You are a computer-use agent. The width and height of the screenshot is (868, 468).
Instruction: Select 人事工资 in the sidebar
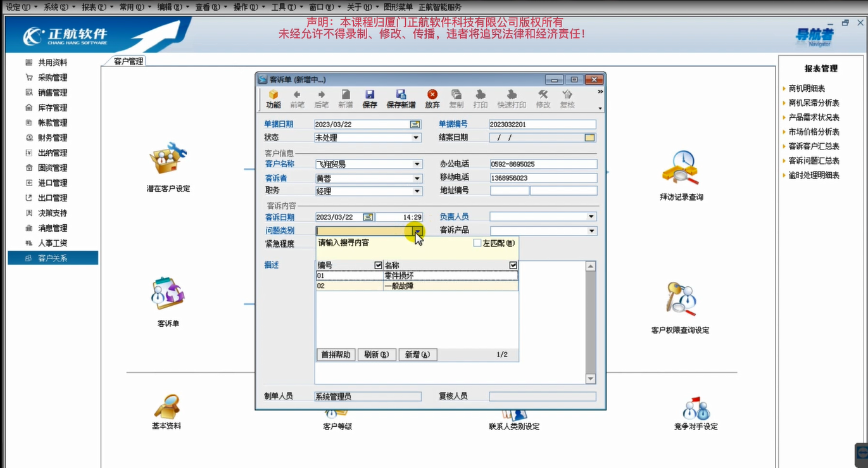53,243
